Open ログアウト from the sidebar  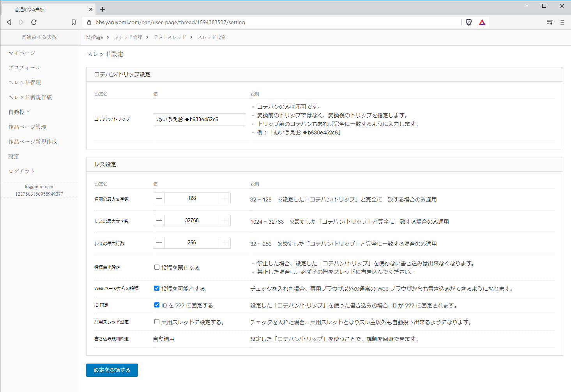[x=21, y=171]
